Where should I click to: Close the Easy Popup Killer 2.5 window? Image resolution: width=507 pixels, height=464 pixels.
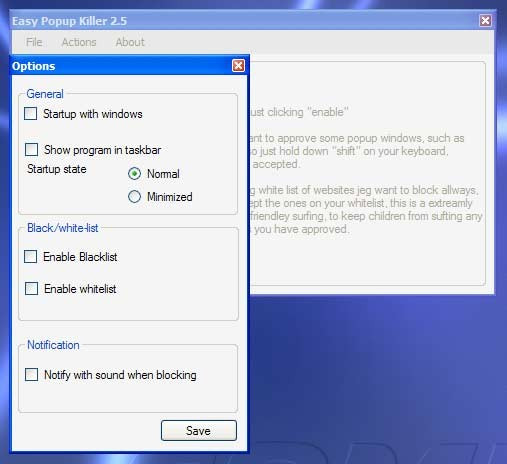(x=485, y=21)
